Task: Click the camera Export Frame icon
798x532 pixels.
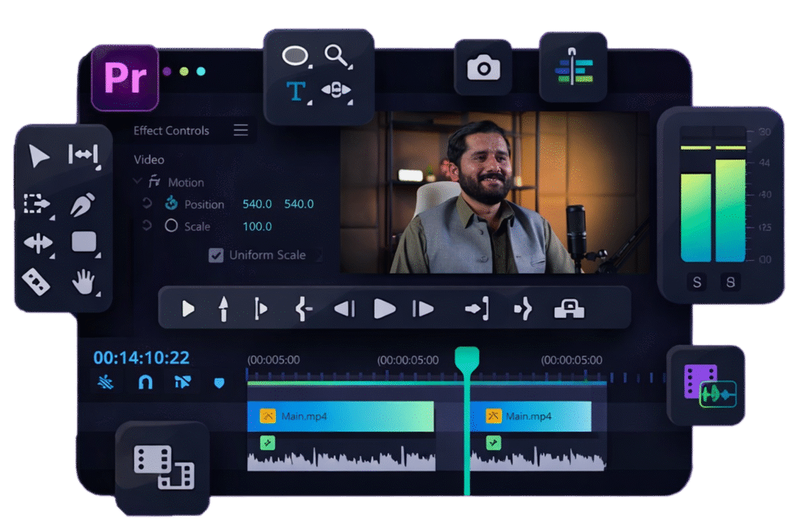Action: tap(483, 69)
